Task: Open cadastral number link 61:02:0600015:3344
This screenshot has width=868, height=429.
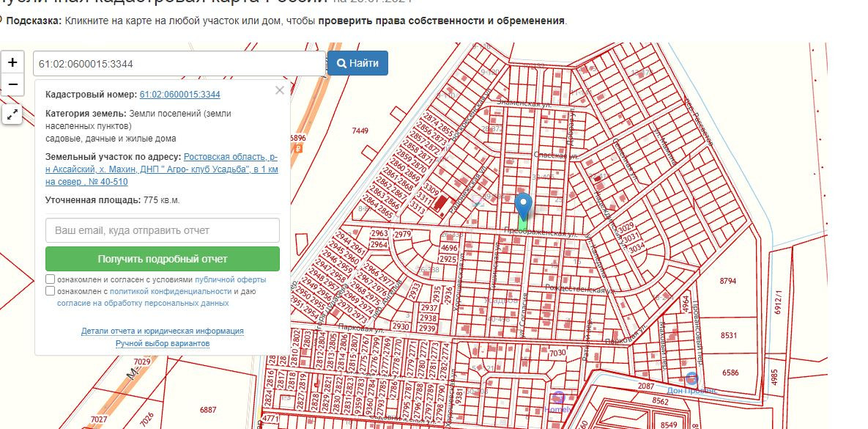Action: 180,94
